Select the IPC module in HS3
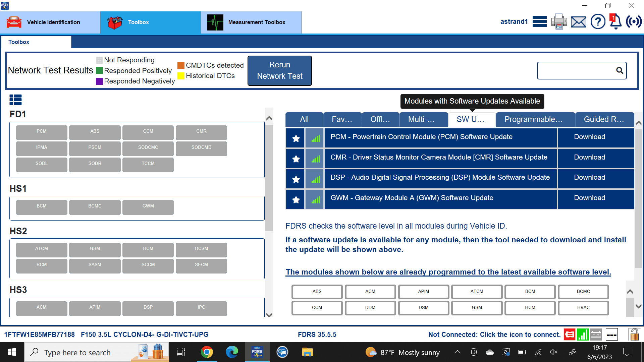Viewport: 644px width, 362px height. click(201, 308)
